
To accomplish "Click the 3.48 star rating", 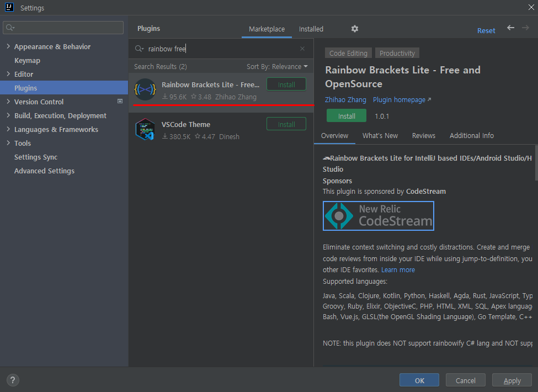I will click(x=201, y=97).
